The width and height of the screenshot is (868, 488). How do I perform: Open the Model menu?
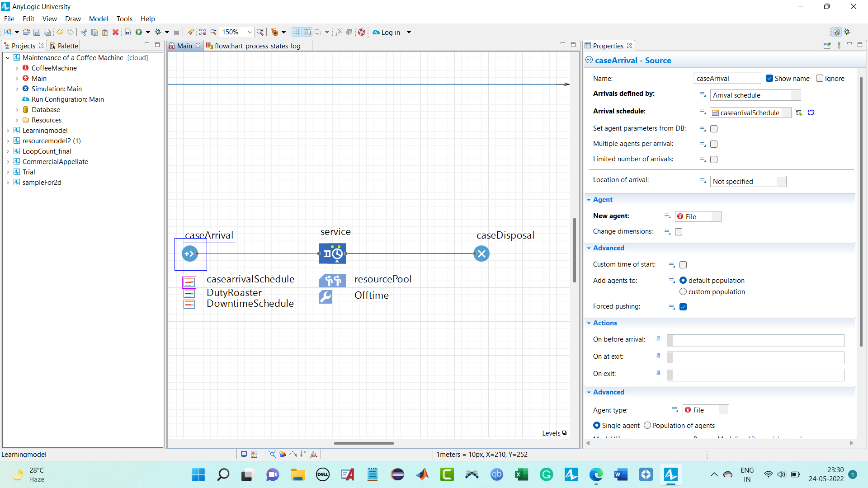tap(98, 19)
